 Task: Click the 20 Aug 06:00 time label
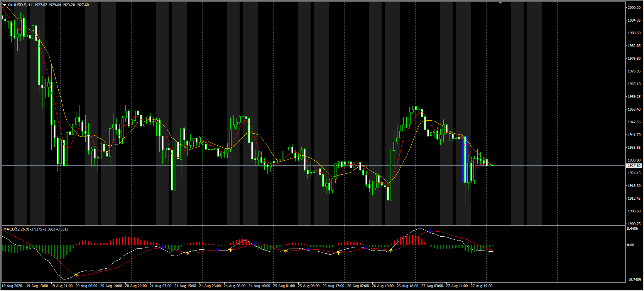[x=86, y=286]
